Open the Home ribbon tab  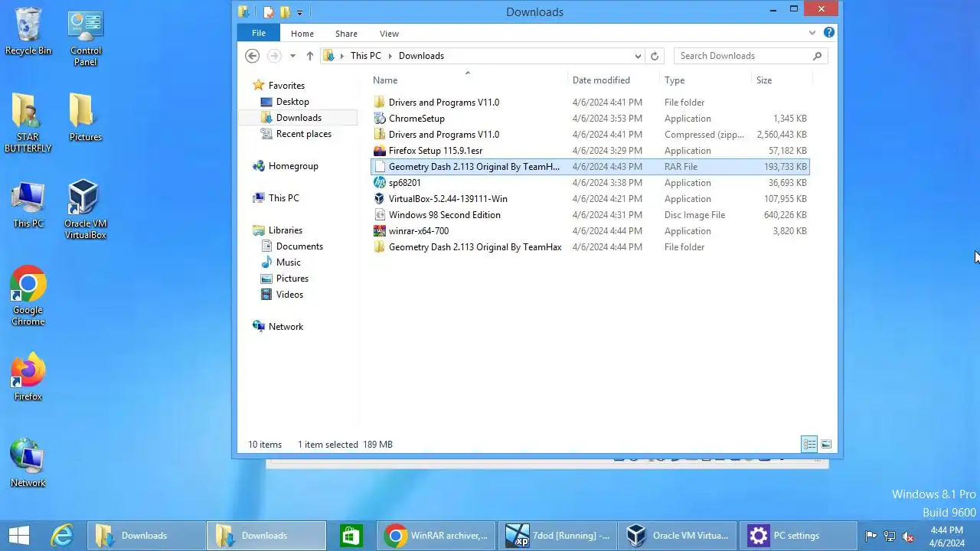click(x=302, y=34)
